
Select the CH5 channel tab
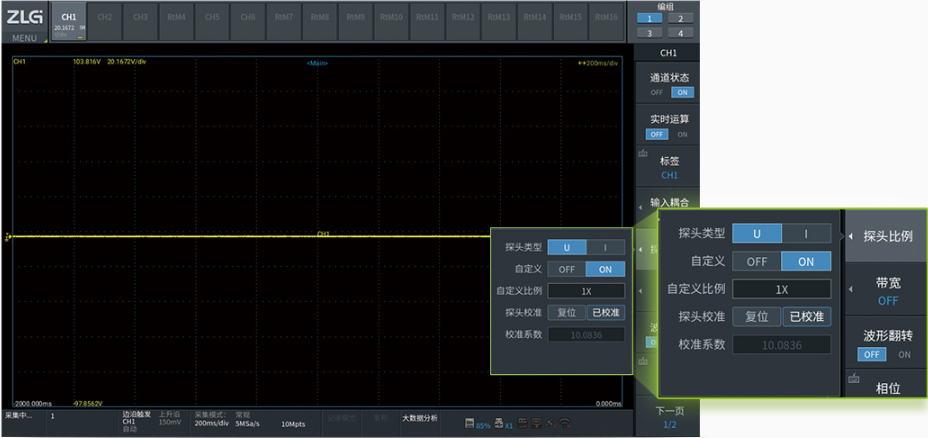pyautogui.click(x=212, y=21)
